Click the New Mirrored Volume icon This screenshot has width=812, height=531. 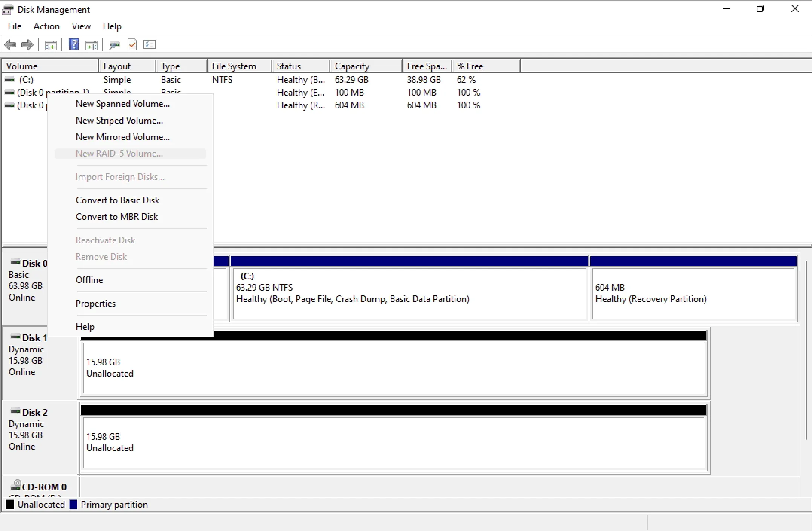tap(123, 137)
